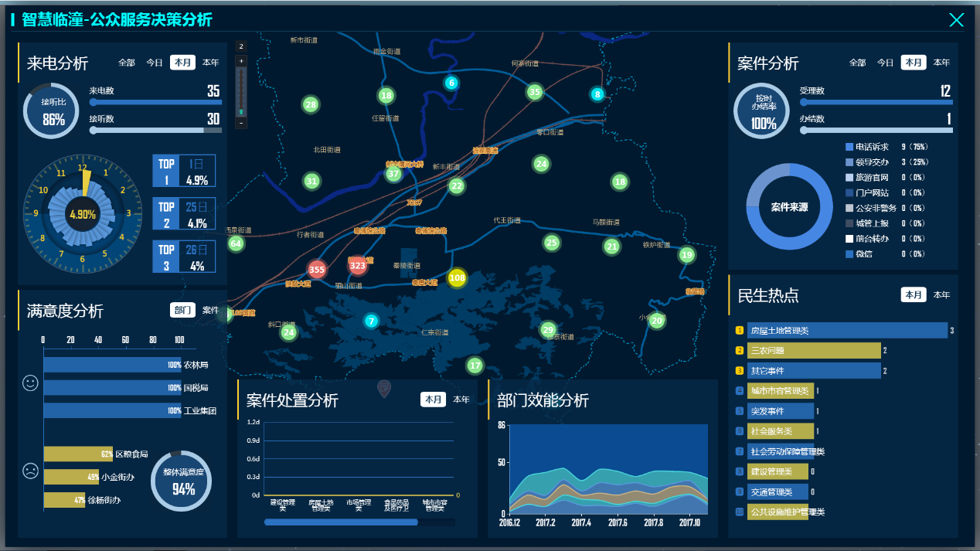Select the green map cluster marker 19
980x551 pixels.
[x=687, y=254]
